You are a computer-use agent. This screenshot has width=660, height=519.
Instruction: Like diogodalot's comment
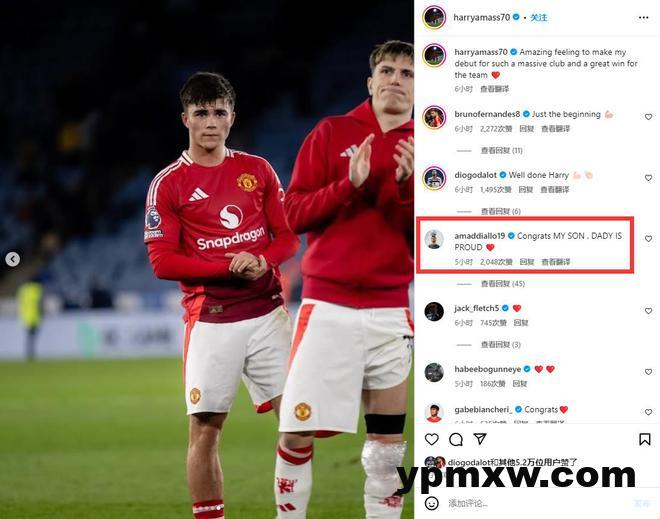(x=648, y=178)
